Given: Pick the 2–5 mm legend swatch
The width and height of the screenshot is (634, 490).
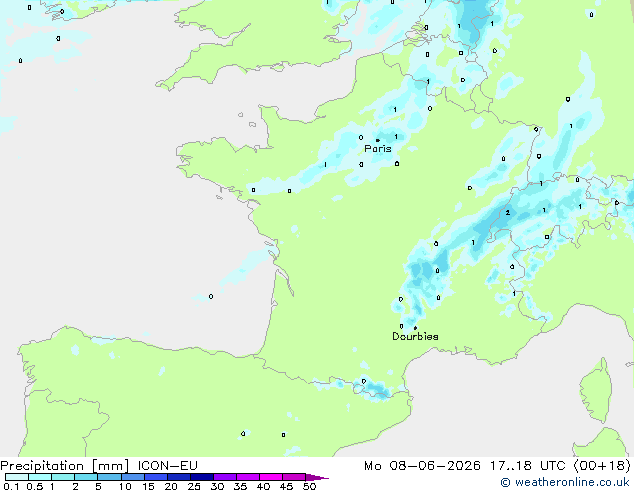Looking at the screenshot, I should point(86,477).
